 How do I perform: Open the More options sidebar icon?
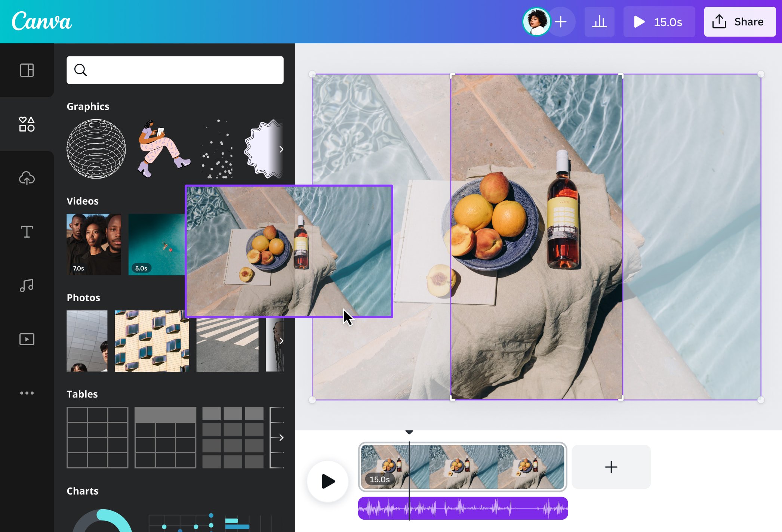point(27,393)
